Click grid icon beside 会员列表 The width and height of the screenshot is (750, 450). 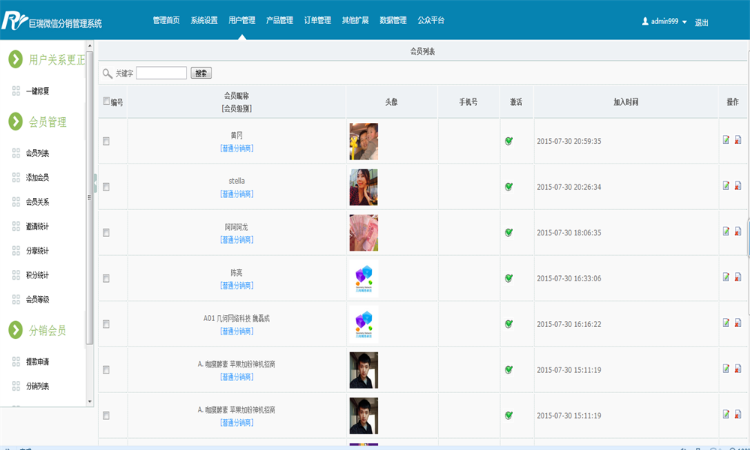click(x=16, y=153)
